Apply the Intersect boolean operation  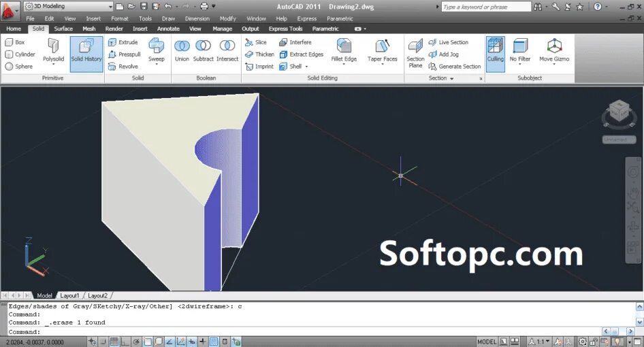click(x=227, y=51)
